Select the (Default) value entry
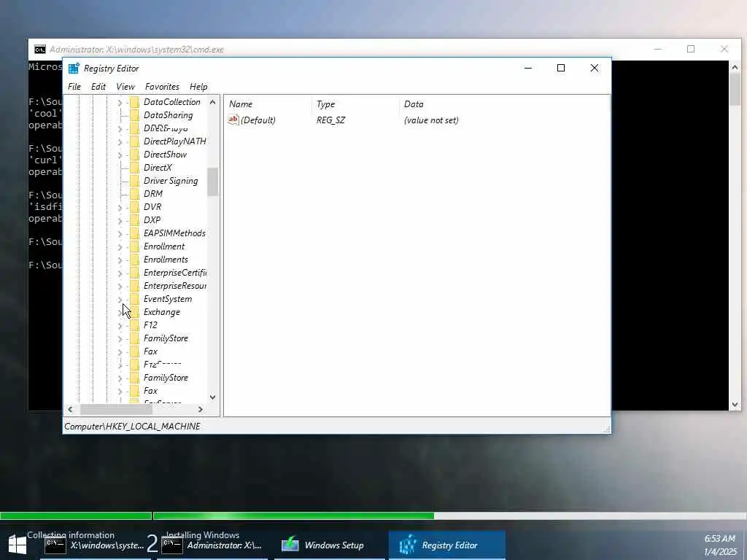This screenshot has height=560, width=747. 258,120
